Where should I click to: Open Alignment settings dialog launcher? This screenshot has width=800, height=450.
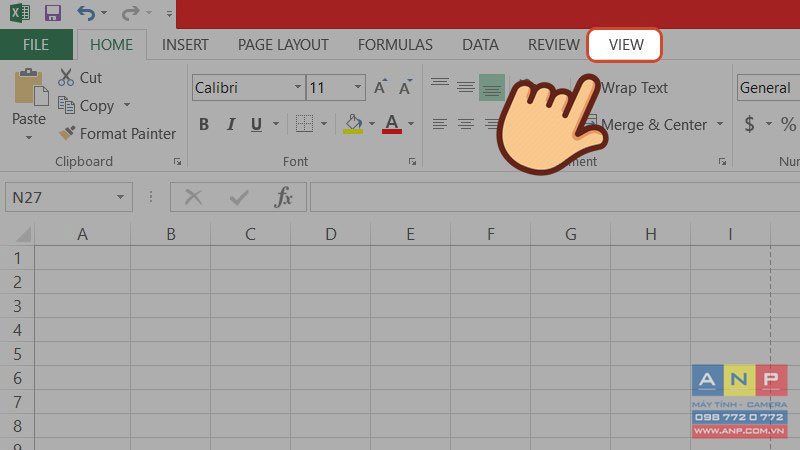point(722,162)
